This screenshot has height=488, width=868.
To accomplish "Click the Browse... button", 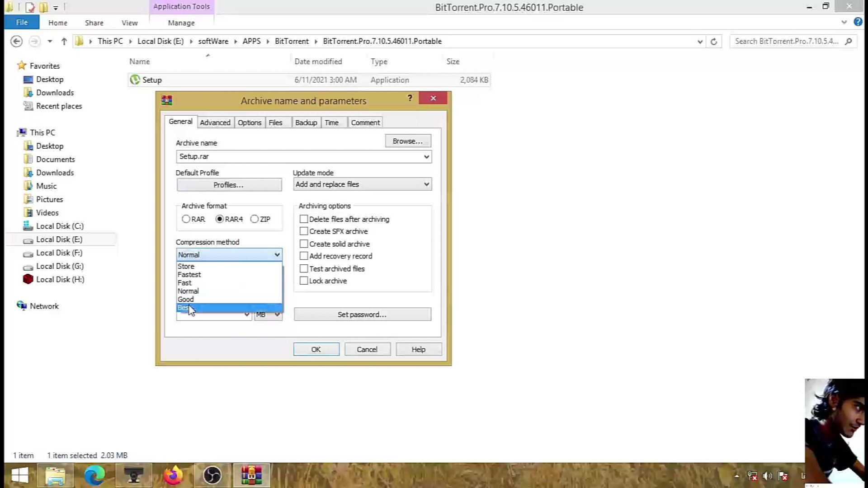I will pyautogui.click(x=408, y=141).
